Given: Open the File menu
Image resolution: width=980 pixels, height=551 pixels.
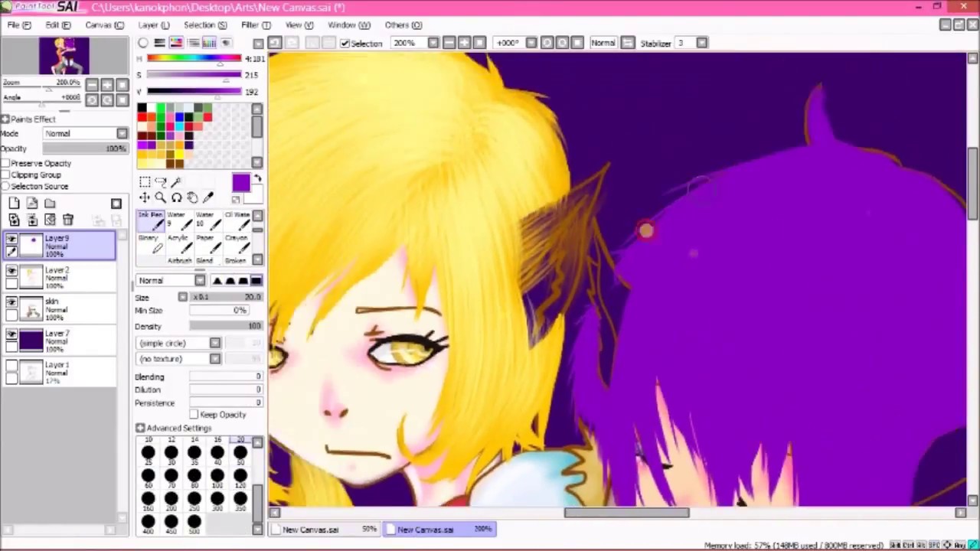Looking at the screenshot, I should tap(19, 25).
